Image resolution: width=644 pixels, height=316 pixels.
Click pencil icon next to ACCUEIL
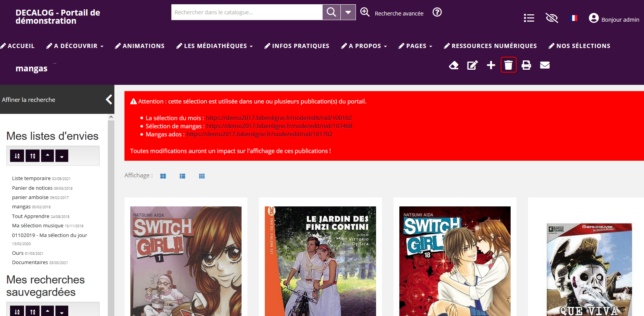pyautogui.click(x=3, y=46)
